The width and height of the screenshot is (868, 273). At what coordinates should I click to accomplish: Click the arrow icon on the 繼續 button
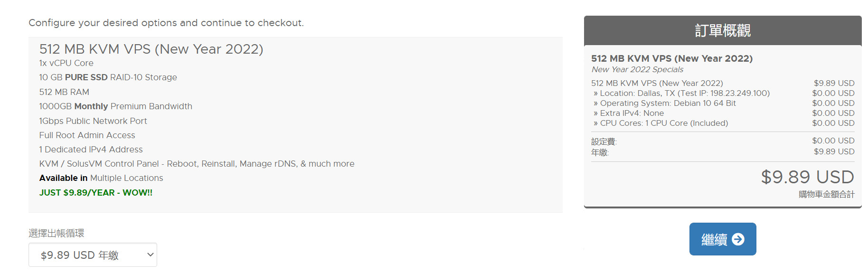tap(738, 239)
